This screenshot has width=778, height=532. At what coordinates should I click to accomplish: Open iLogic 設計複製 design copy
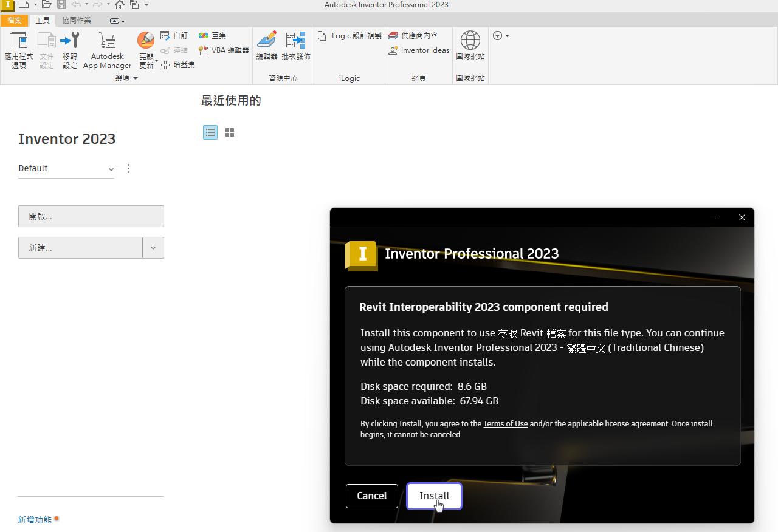tap(349, 36)
